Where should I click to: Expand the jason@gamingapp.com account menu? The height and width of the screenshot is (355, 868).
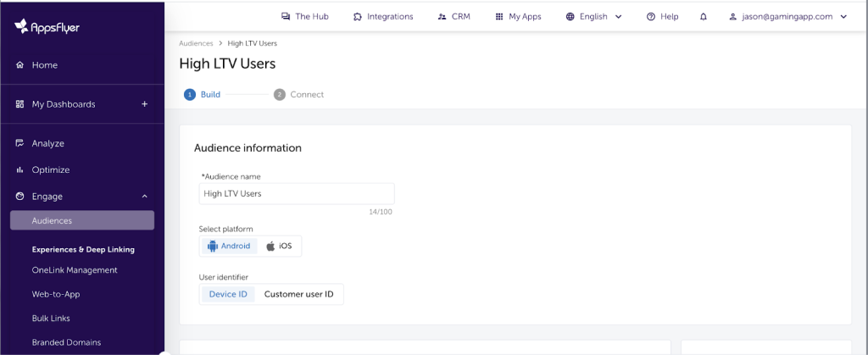point(787,16)
